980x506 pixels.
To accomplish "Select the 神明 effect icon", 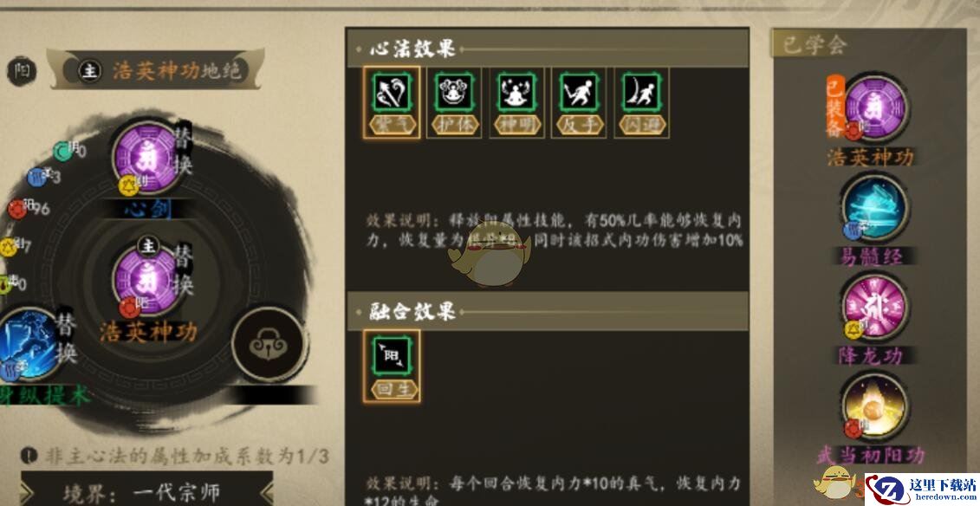I will (x=516, y=102).
